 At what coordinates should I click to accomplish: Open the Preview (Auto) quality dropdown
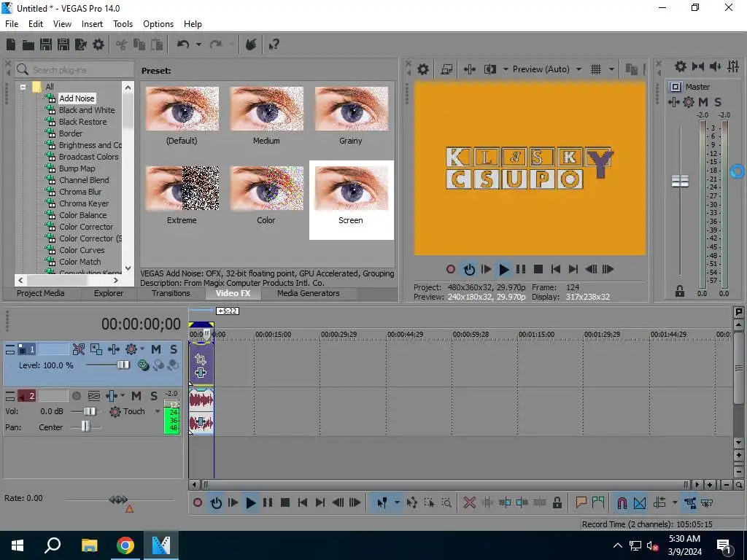click(x=578, y=69)
